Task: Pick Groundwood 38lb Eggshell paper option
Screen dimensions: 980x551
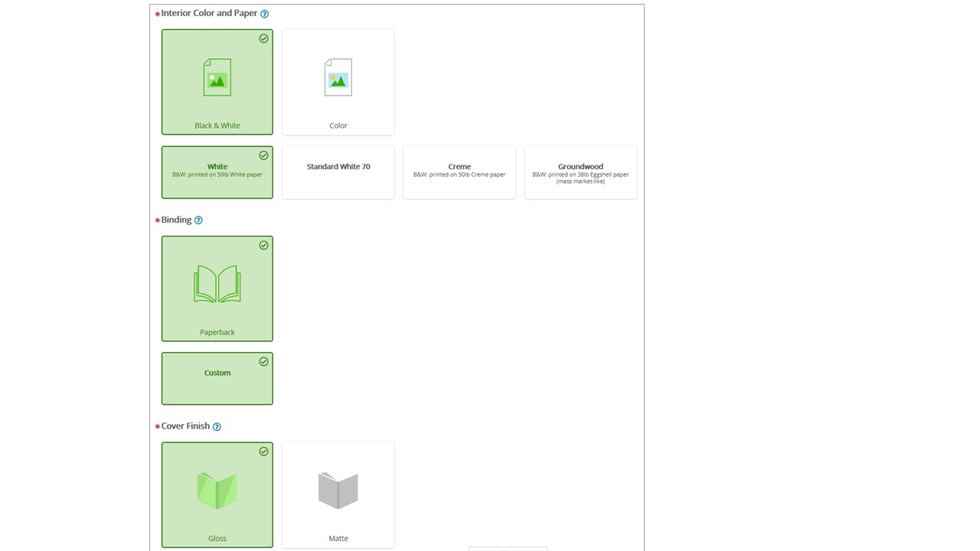Action: 580,172
